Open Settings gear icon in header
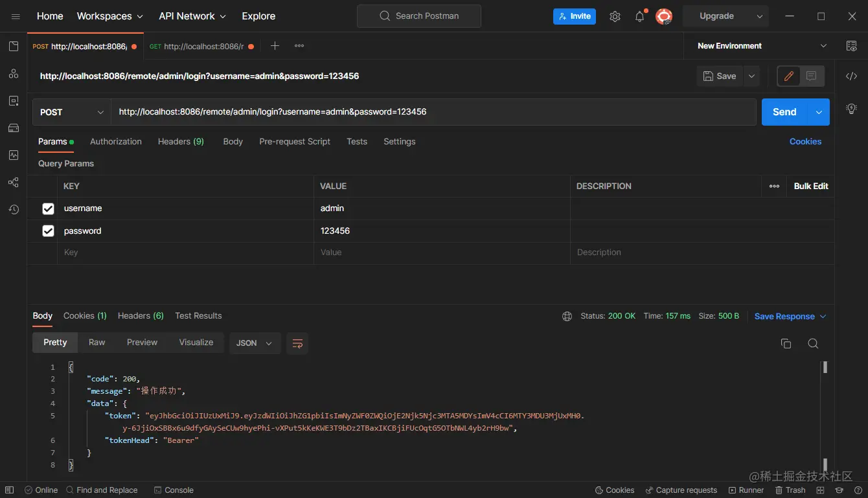 coord(615,16)
